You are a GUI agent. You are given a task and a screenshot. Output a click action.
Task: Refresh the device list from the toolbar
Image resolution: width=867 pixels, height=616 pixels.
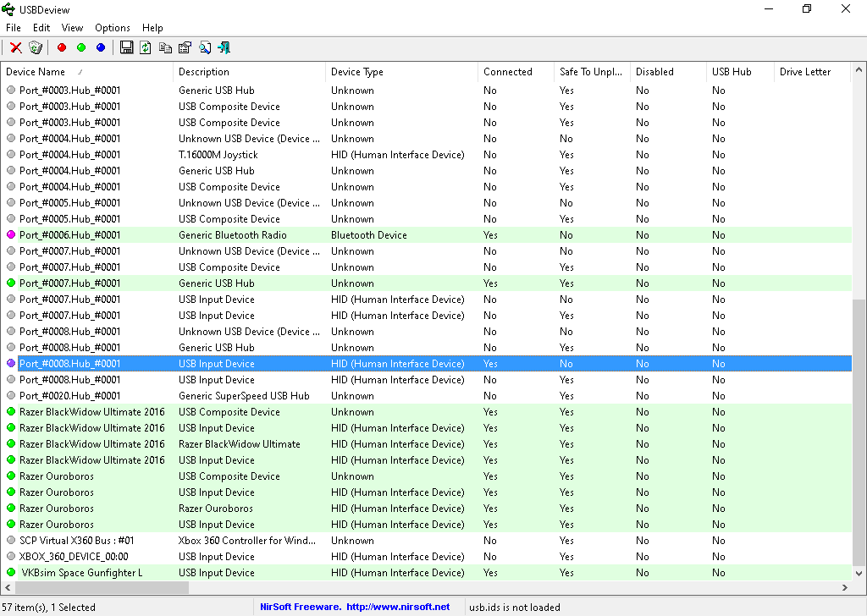146,48
